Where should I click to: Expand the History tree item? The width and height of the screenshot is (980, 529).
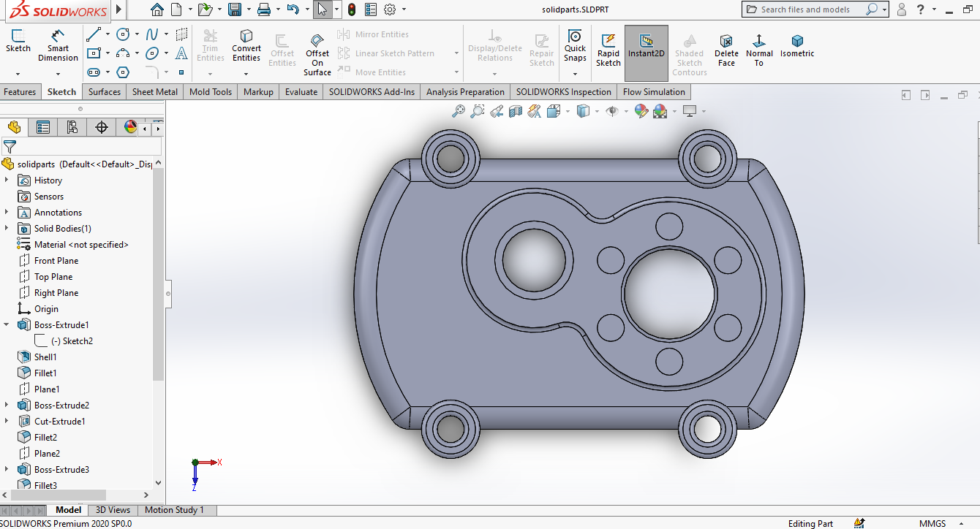pyautogui.click(x=7, y=180)
